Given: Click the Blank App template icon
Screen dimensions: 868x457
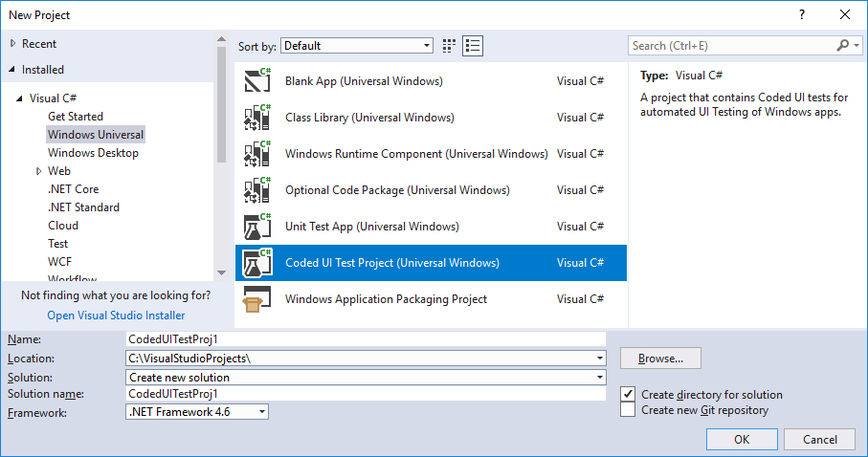Looking at the screenshot, I should tap(257, 80).
